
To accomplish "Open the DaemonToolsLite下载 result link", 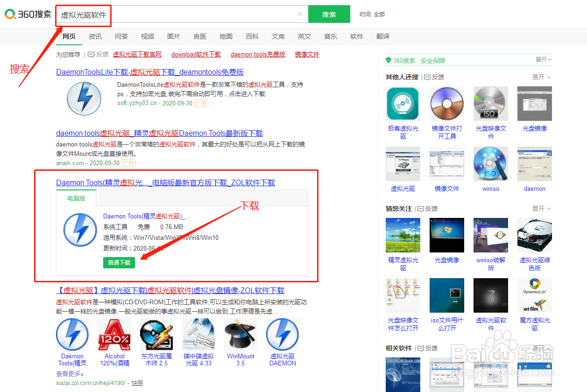I will pos(150,72).
